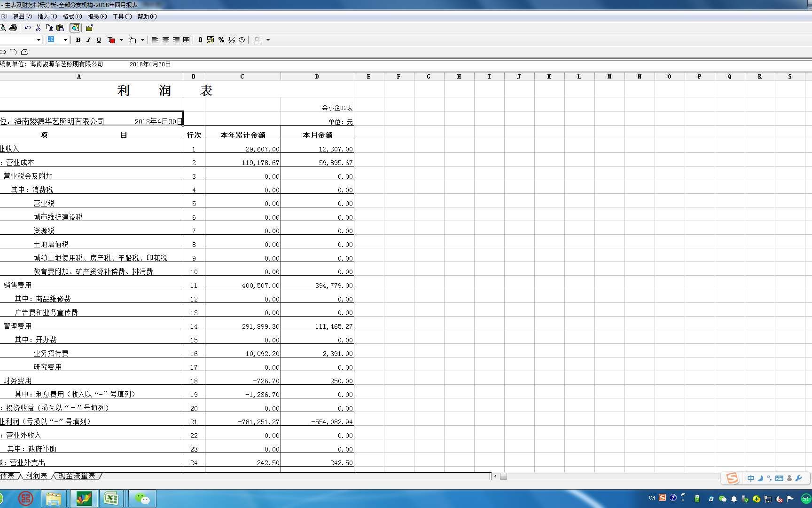Image resolution: width=812 pixels, height=508 pixels.
Task: Open the 视图 menu
Action: click(x=22, y=16)
